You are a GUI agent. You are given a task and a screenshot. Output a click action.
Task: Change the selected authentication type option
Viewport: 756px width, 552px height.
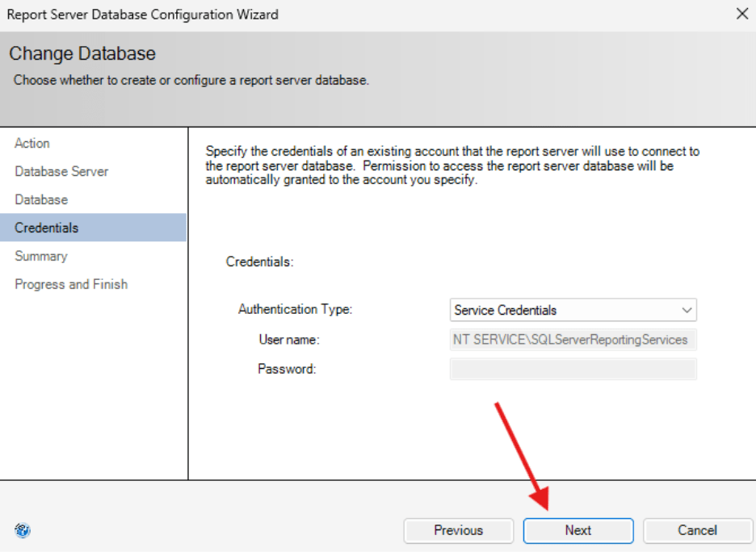pos(573,310)
